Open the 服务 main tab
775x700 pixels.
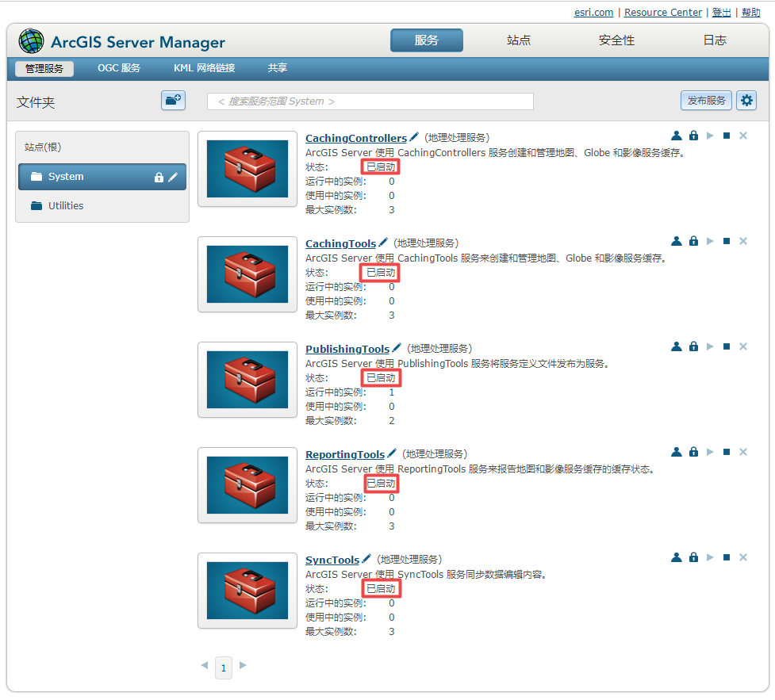tap(427, 40)
